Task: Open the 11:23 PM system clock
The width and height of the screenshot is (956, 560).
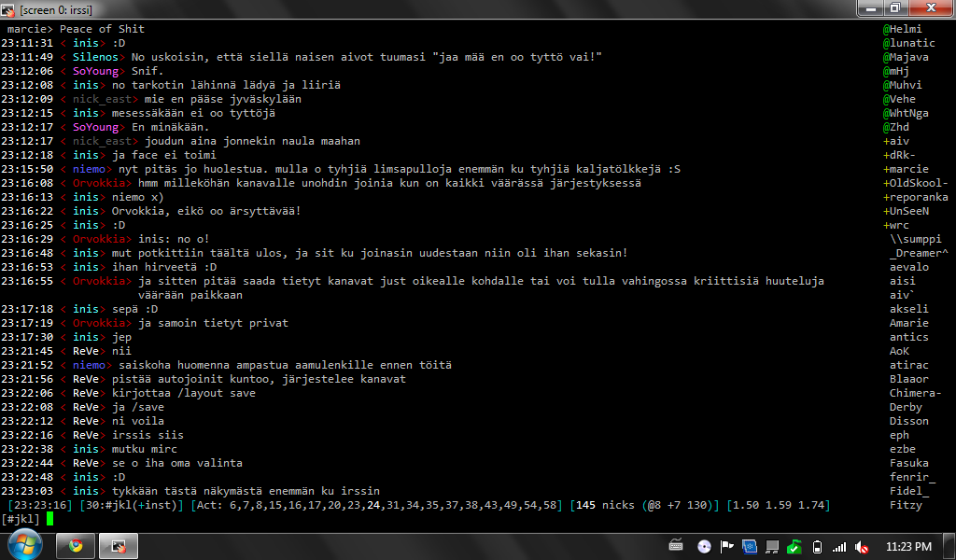Action: (x=908, y=547)
